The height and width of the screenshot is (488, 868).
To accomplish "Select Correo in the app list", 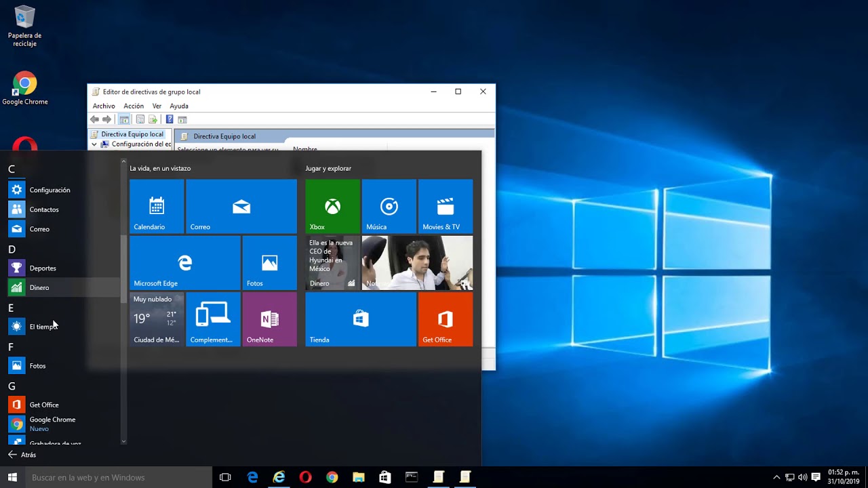I will click(x=64, y=229).
